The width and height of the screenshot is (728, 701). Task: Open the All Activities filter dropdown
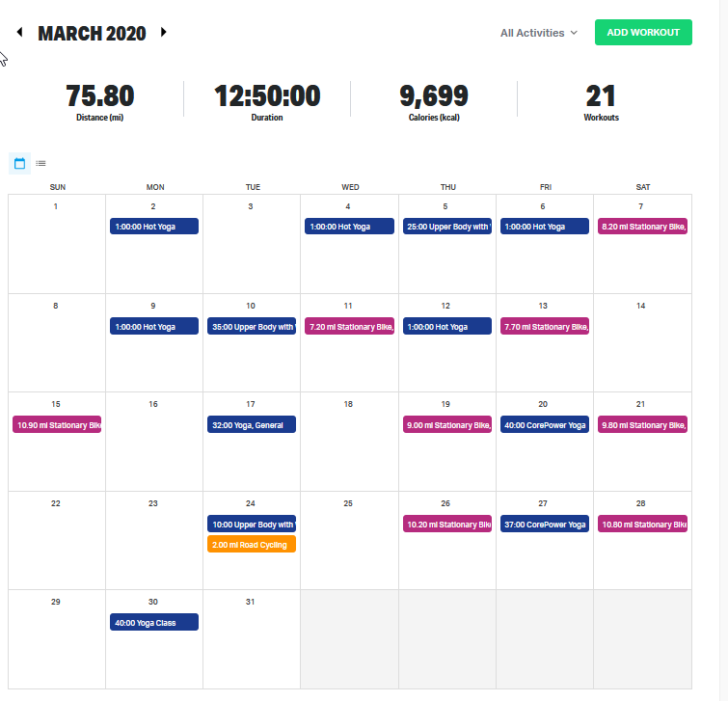538,33
